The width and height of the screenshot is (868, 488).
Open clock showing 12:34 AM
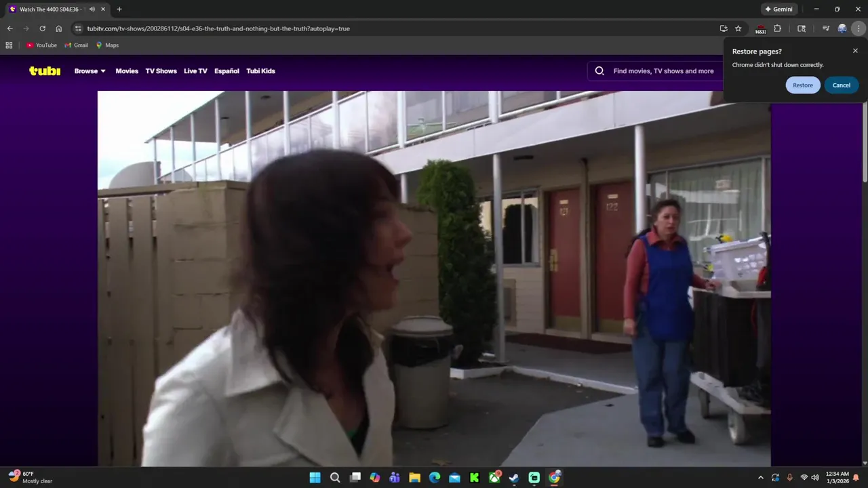pos(837,477)
